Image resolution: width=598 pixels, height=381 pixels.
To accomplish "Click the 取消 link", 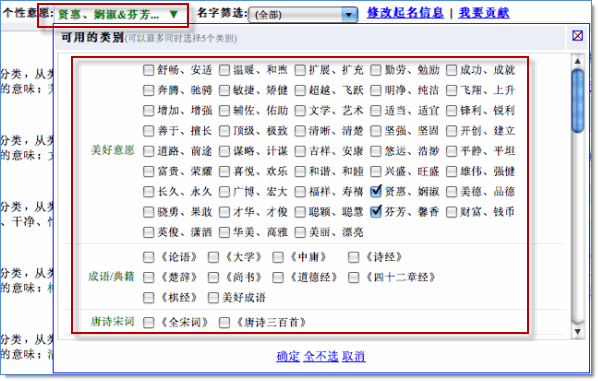I will [x=354, y=356].
